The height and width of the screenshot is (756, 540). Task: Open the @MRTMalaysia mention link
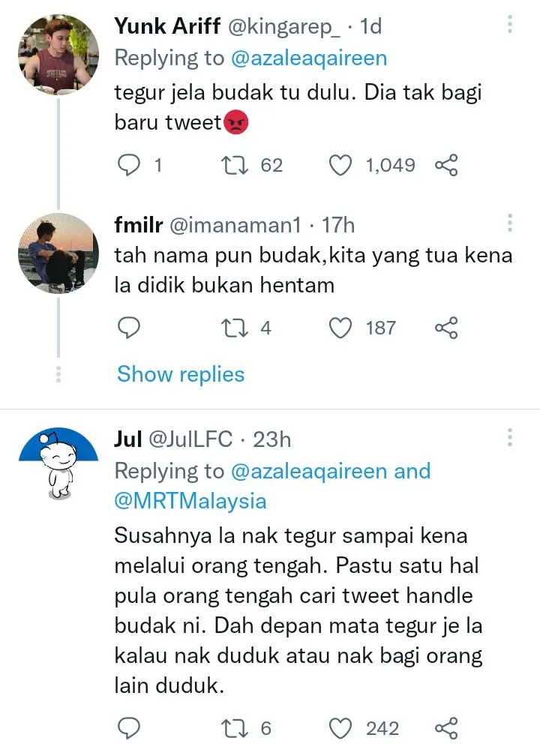coord(190,501)
